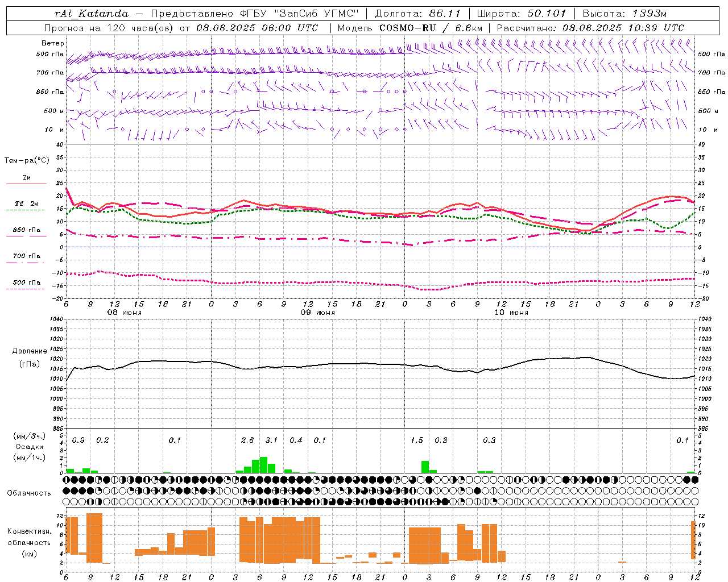Image resolution: width=728 pixels, height=582 pixels.
Task: Click the latitude value Широта: 50.101
Action: tap(522, 14)
